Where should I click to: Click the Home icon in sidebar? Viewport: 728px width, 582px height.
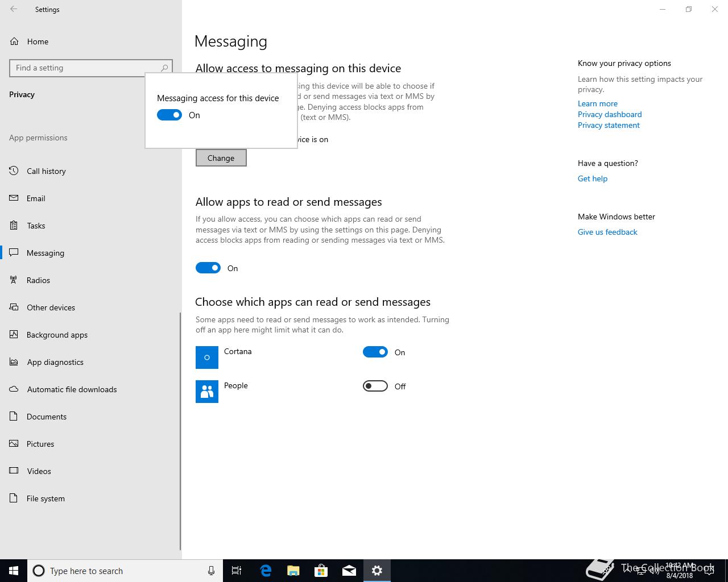click(14, 41)
